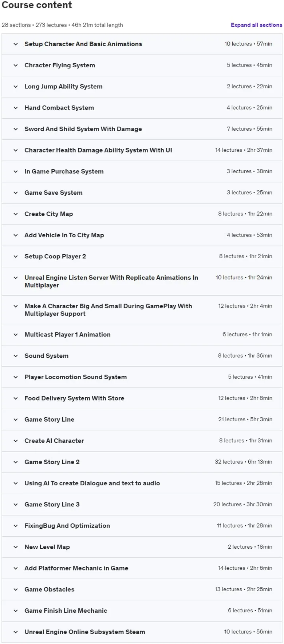
Task: Toggle In Game Purchase System chevron
Action: [16, 171]
